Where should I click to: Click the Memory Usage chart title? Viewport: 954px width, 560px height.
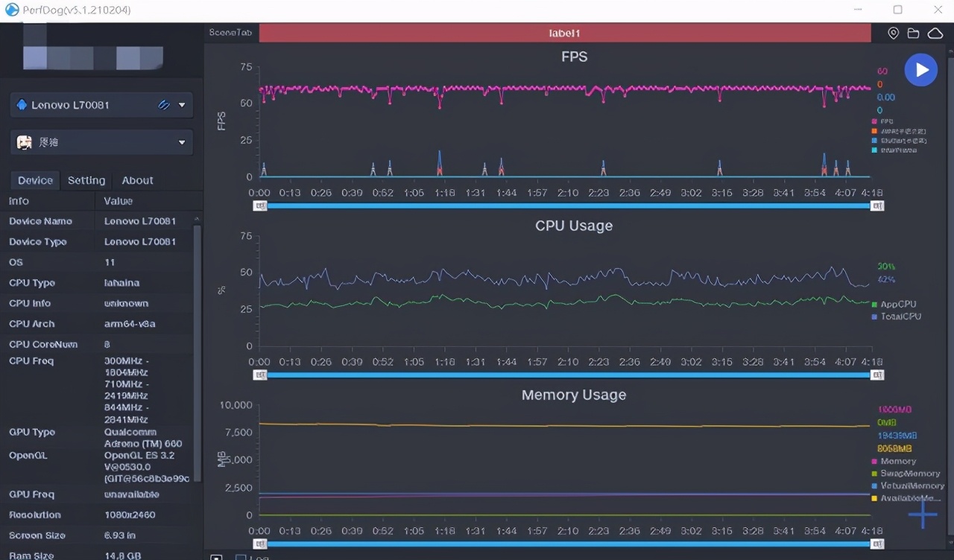[574, 395]
